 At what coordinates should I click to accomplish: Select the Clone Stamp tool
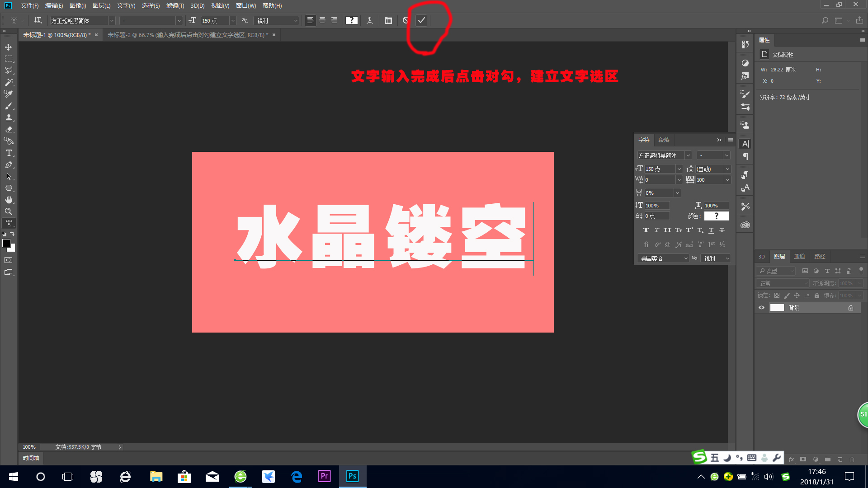pyautogui.click(x=8, y=117)
